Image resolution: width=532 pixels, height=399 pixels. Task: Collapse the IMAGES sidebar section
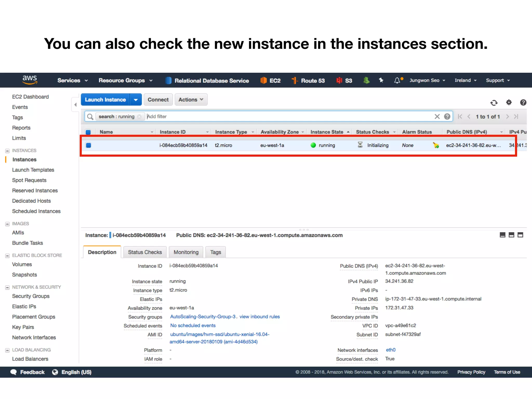[x=8, y=224]
